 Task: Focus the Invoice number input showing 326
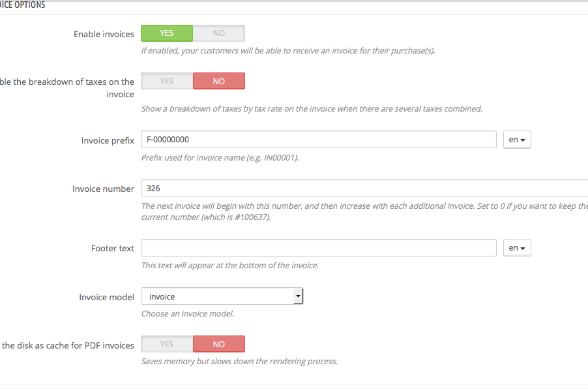tap(364, 189)
